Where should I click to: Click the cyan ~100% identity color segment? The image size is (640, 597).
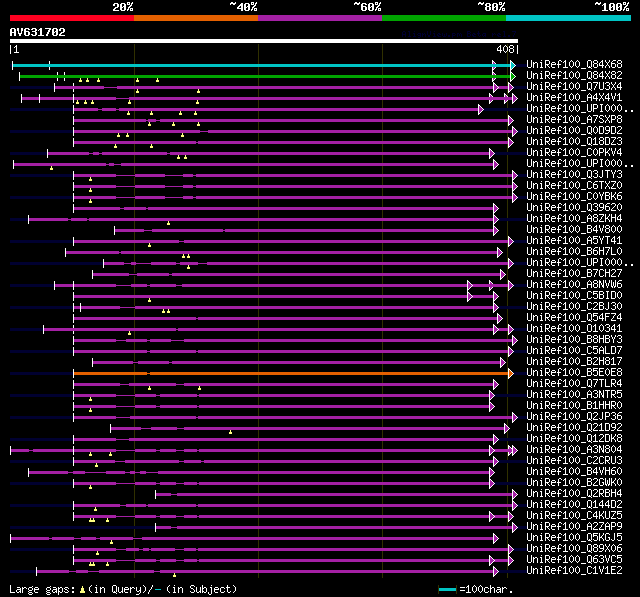(x=569, y=18)
